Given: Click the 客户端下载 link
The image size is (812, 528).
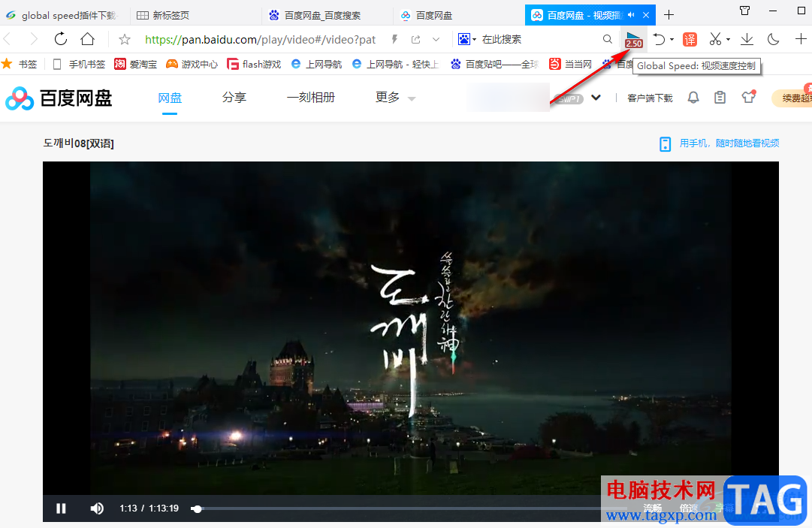Looking at the screenshot, I should [x=650, y=98].
